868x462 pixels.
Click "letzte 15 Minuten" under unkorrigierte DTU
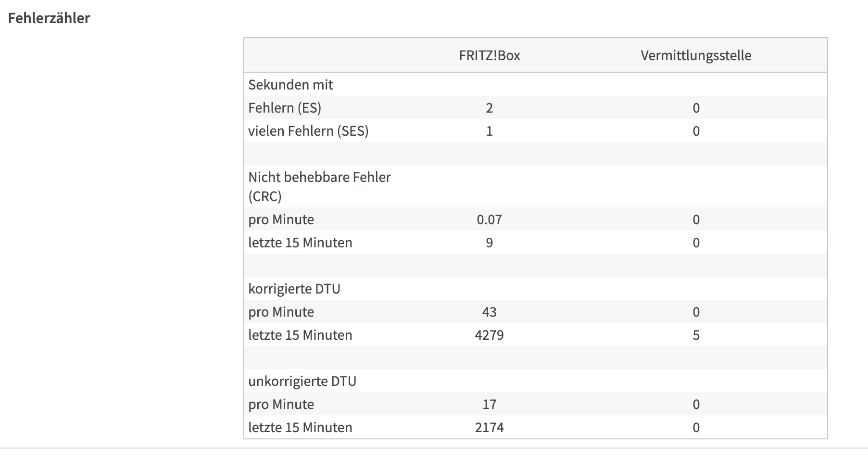click(x=300, y=427)
